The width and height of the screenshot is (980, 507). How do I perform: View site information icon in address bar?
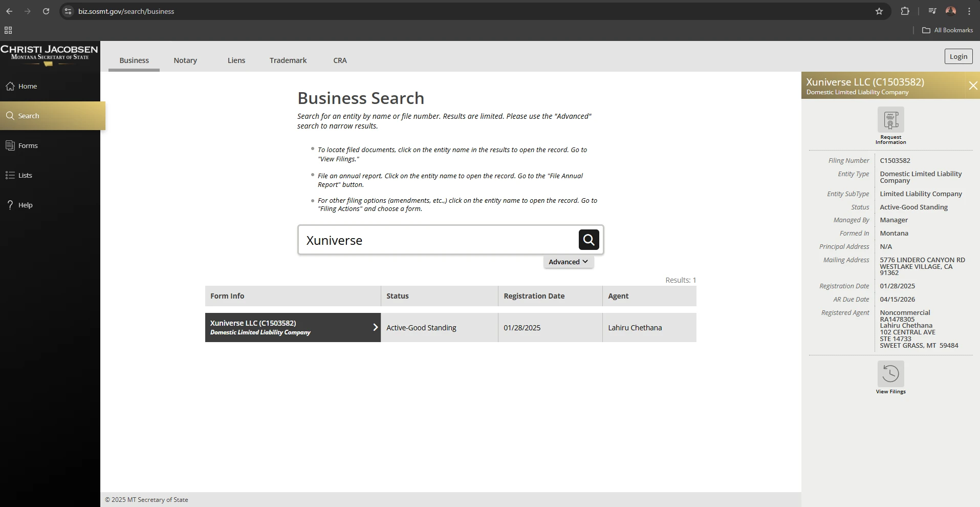[x=68, y=11]
